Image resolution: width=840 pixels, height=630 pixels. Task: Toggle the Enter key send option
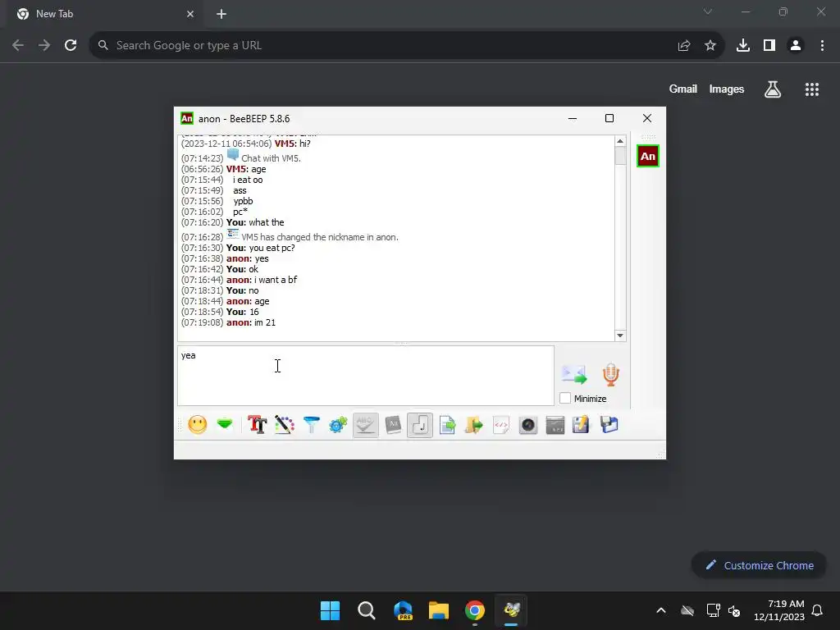pos(420,425)
